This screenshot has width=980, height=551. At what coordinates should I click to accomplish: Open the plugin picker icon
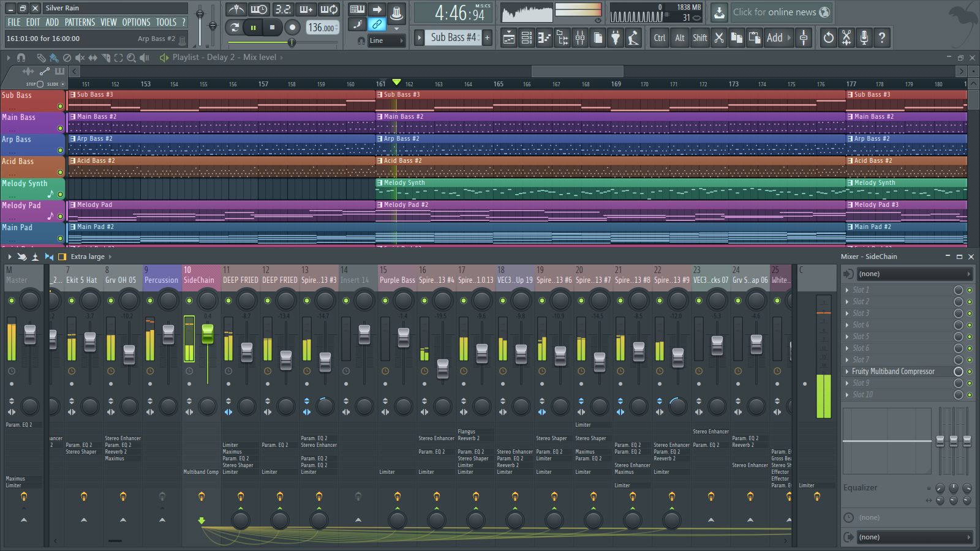[x=616, y=38]
